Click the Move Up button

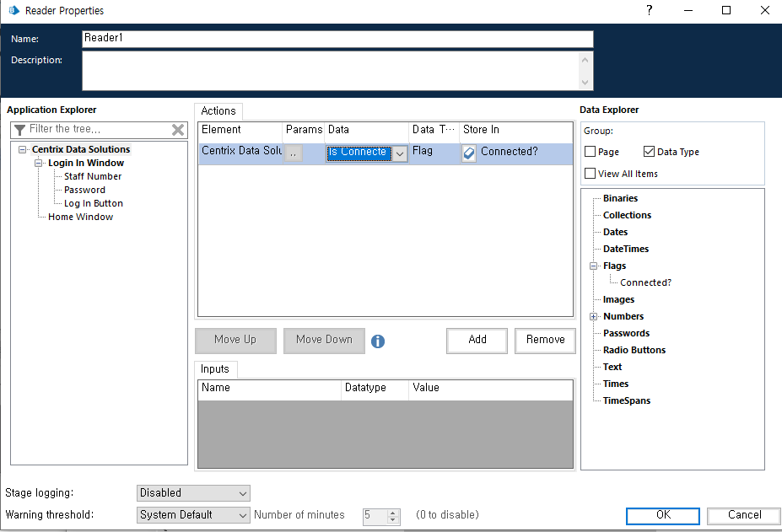[235, 340]
